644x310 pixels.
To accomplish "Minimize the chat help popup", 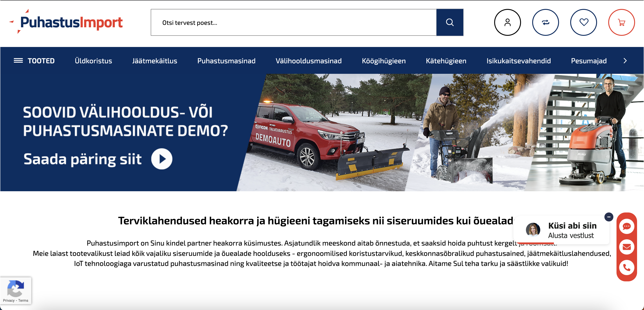I will (609, 217).
